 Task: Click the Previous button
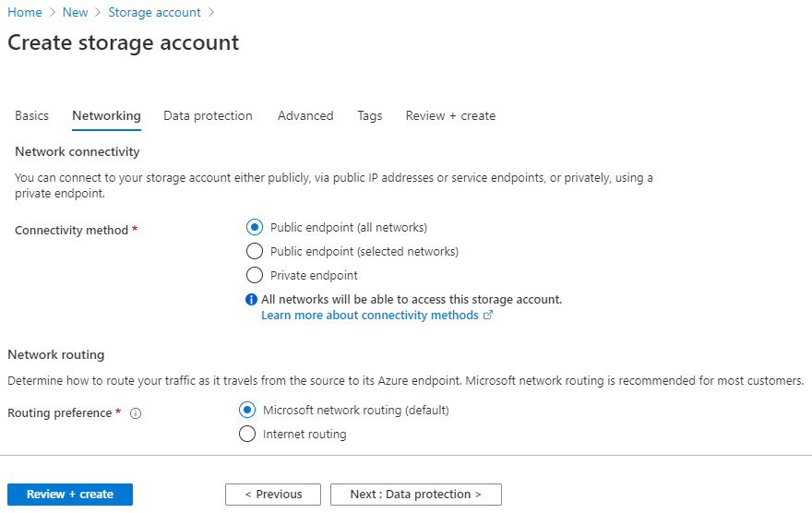(x=273, y=495)
